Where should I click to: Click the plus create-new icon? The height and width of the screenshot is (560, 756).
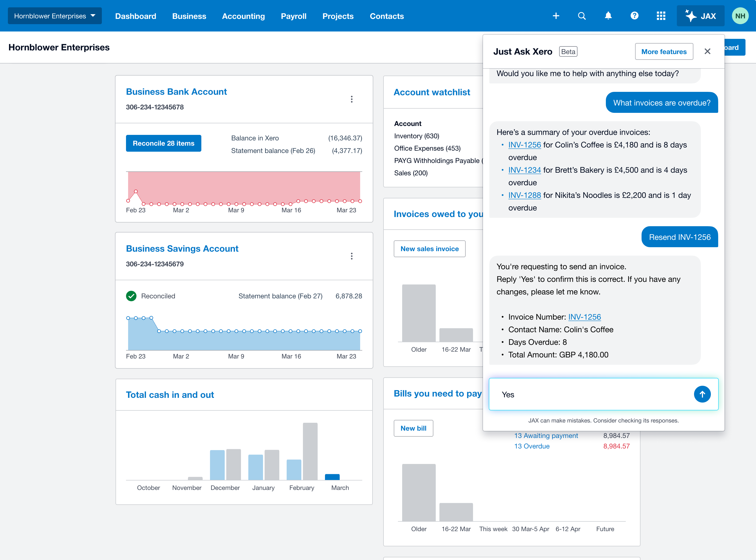[x=556, y=16]
